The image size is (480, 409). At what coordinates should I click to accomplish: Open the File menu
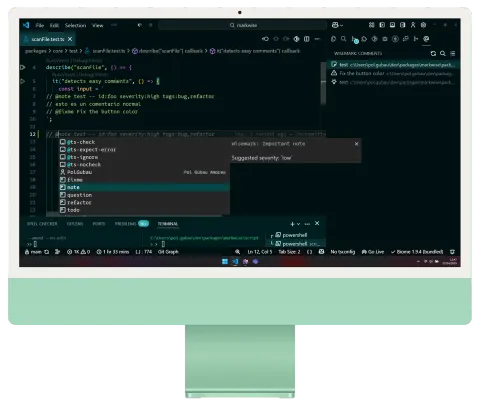pyautogui.click(x=40, y=25)
